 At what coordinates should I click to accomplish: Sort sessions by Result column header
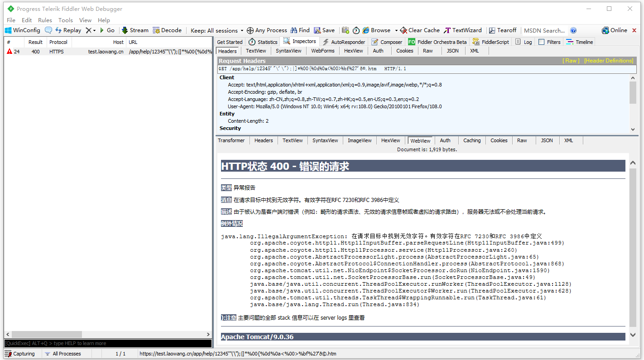point(35,42)
